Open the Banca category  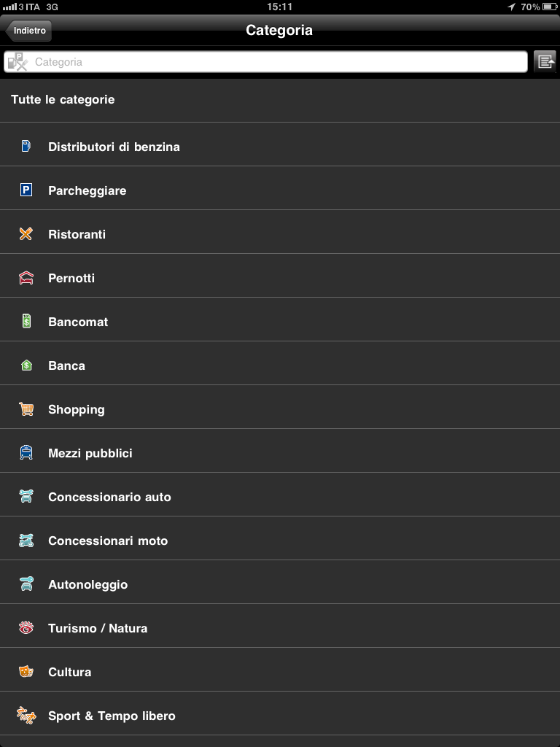coord(280,365)
